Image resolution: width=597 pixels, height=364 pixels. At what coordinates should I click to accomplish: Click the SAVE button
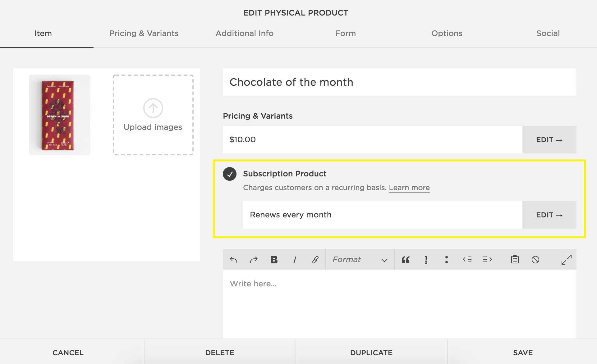point(523,353)
